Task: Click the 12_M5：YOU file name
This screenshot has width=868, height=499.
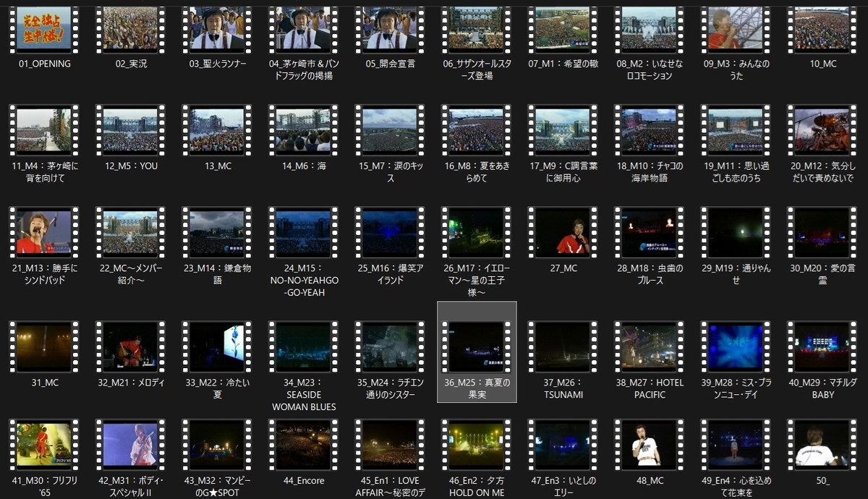Action: [x=130, y=166]
